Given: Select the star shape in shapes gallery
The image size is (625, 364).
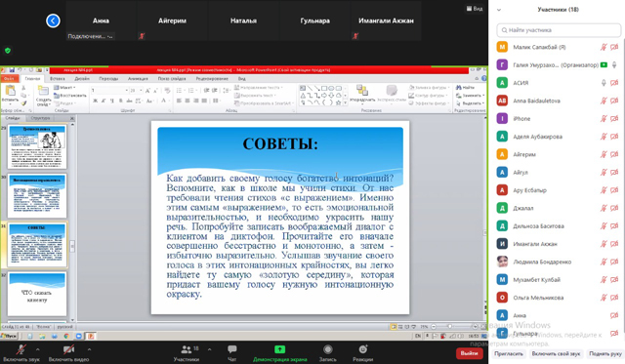Looking at the screenshot, I should point(338,102).
